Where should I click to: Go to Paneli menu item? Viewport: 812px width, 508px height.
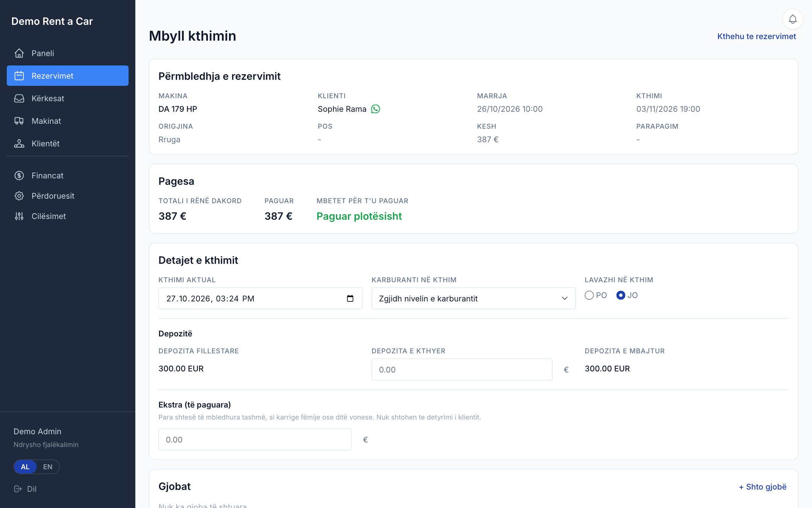point(68,53)
